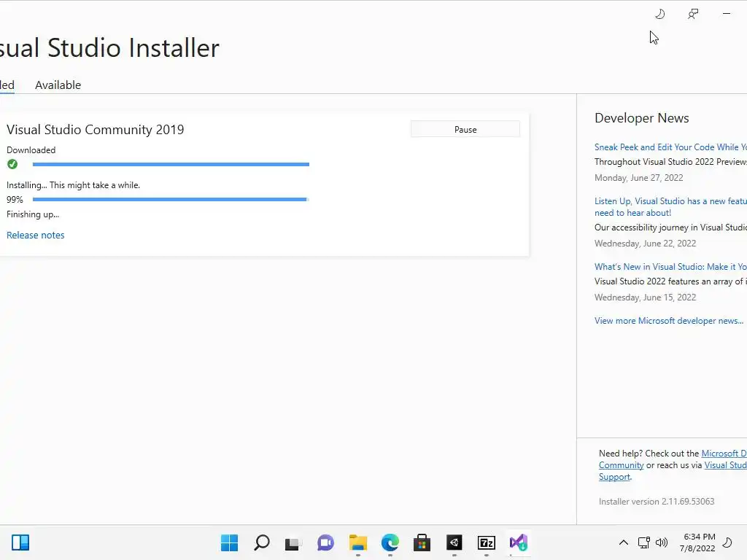Click the Monday, June 27, 2022 date
Image resolution: width=747 pixels, height=560 pixels.
pyautogui.click(x=639, y=178)
